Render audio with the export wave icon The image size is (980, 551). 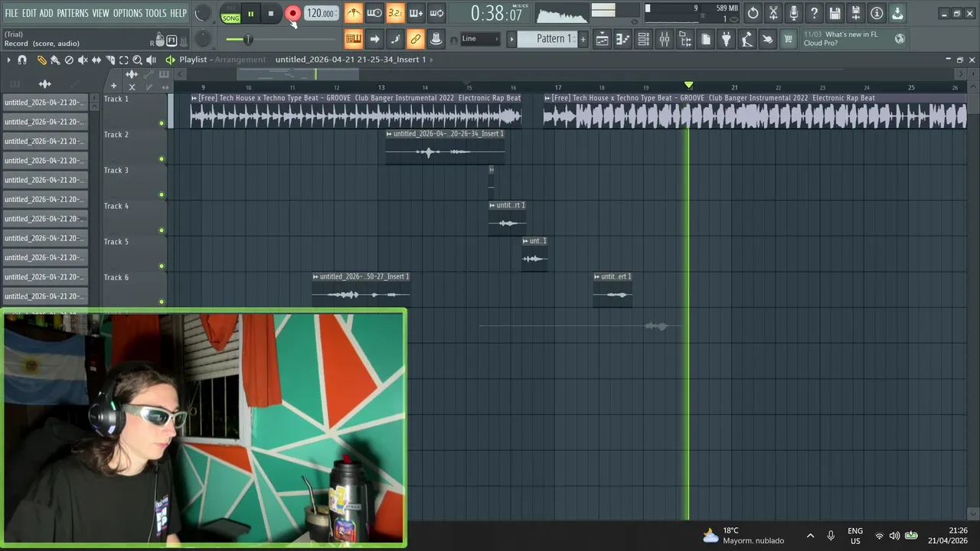(x=856, y=13)
